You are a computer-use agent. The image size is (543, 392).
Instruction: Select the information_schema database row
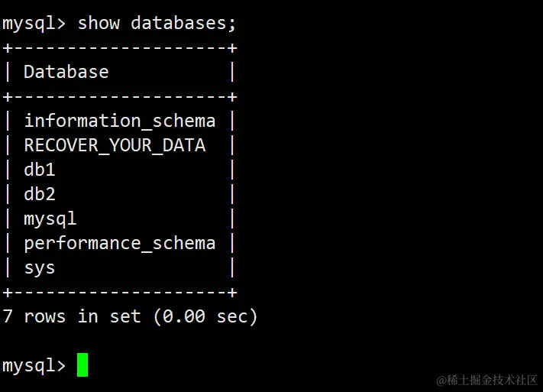(x=119, y=121)
